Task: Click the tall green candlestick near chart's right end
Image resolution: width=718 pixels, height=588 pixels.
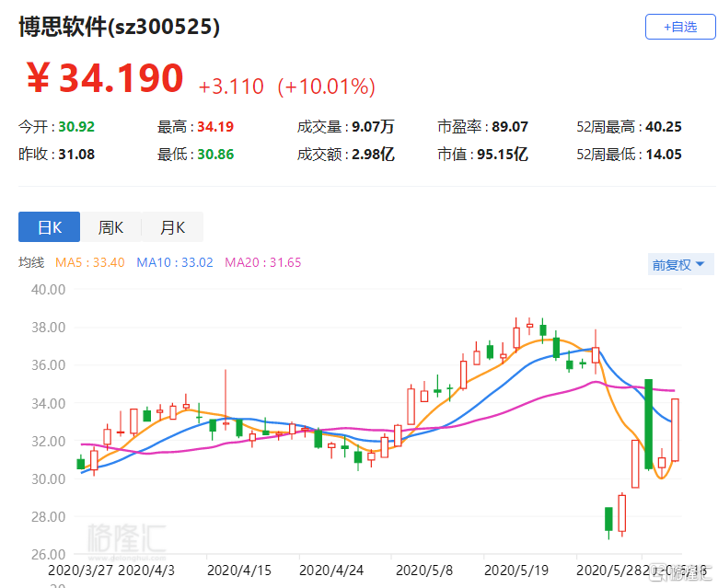Action: 648,424
